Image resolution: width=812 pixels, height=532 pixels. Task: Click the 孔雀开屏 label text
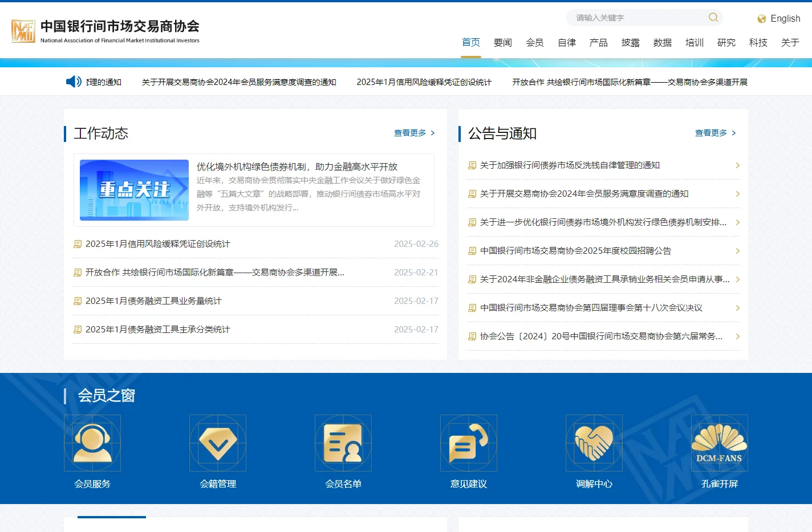(720, 484)
